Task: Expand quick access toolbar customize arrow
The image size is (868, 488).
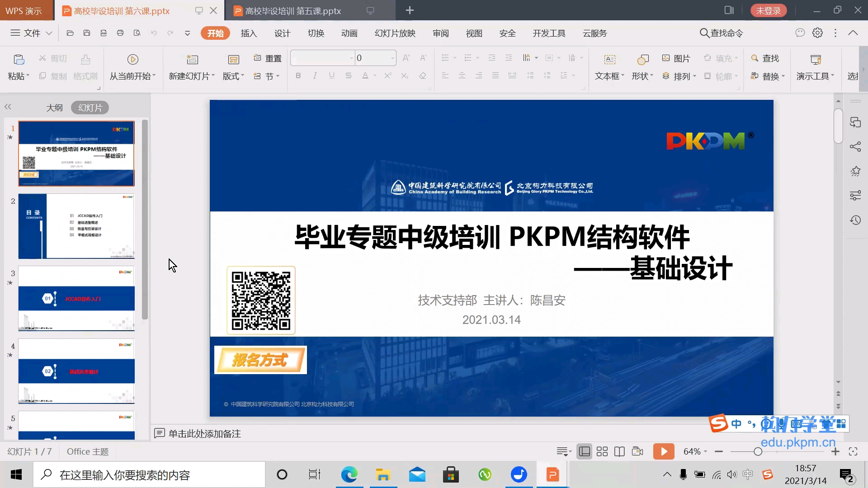Action: coord(187,33)
